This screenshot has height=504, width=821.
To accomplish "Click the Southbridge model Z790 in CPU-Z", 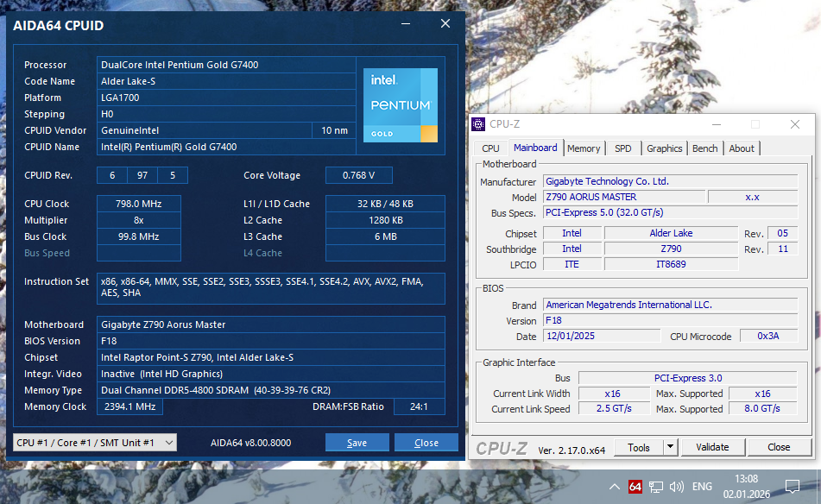I will pyautogui.click(x=672, y=249).
